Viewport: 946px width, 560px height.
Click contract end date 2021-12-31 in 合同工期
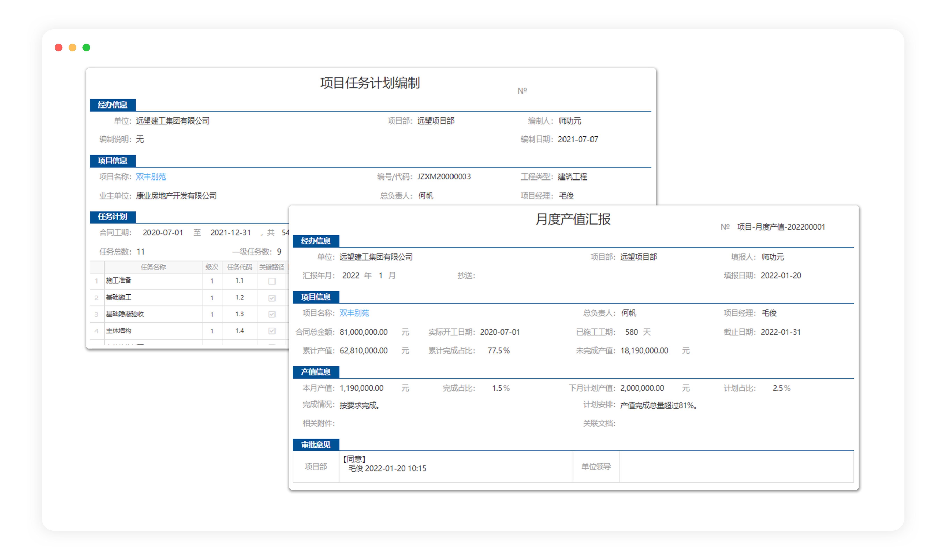coord(230,233)
